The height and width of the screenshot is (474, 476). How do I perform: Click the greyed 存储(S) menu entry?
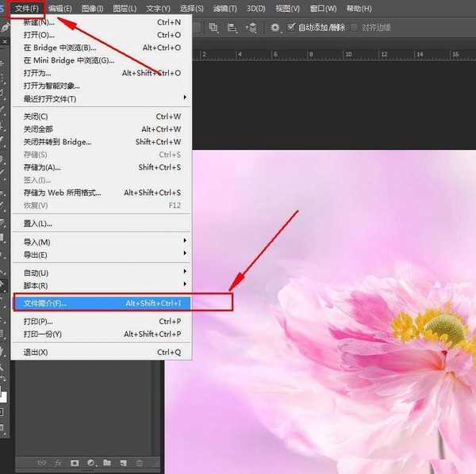[x=102, y=155]
